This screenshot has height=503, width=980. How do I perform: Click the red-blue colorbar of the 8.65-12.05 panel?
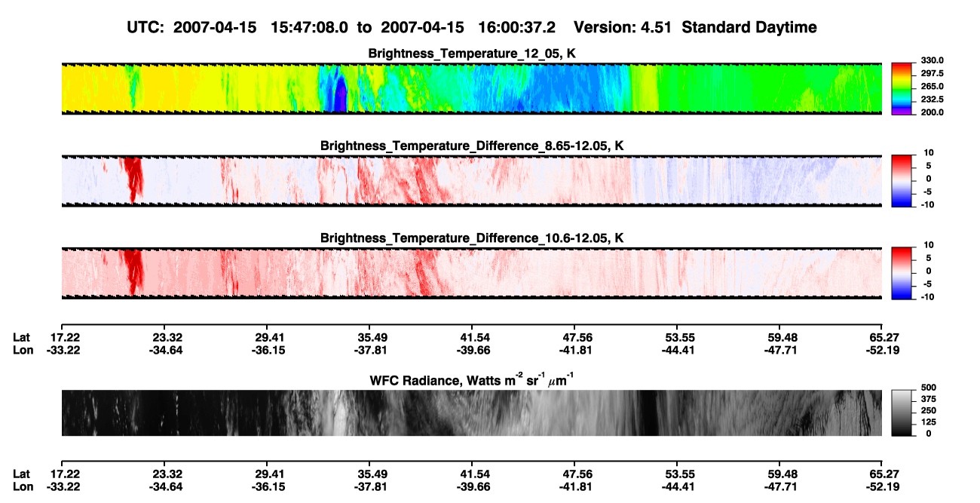tap(903, 181)
